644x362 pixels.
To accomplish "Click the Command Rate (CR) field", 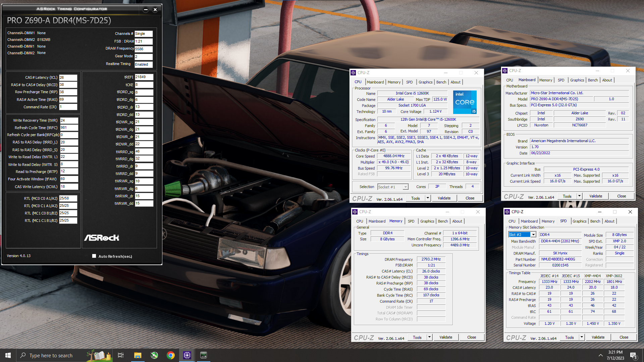I will [x=68, y=107].
